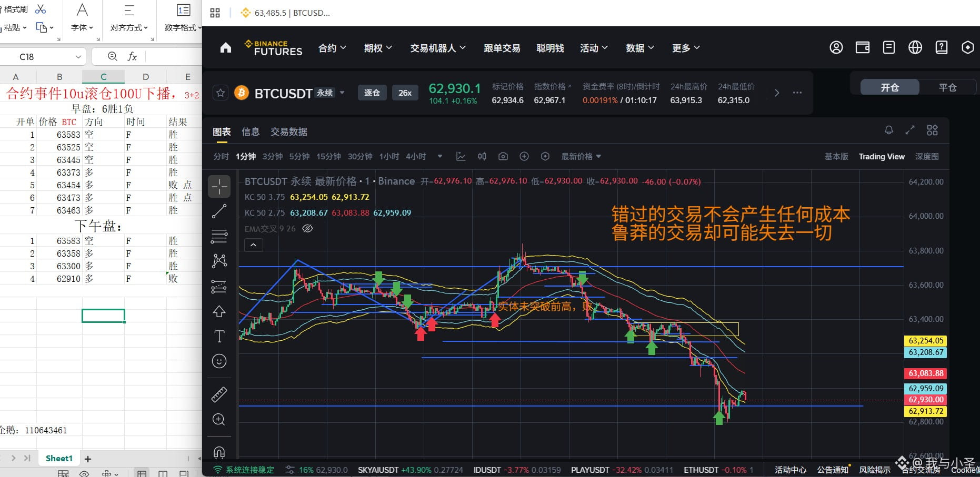Viewport: 980px width, 477px height.
Task: Take a chart snapshot with the camera
Action: (x=503, y=156)
